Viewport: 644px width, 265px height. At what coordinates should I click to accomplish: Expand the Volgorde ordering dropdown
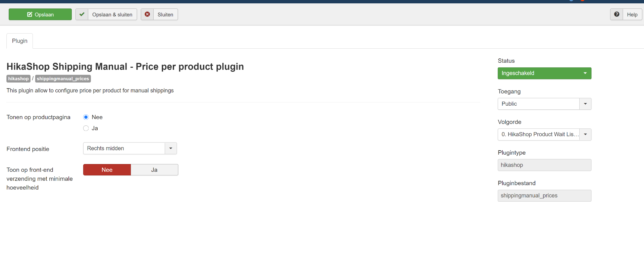[544, 134]
